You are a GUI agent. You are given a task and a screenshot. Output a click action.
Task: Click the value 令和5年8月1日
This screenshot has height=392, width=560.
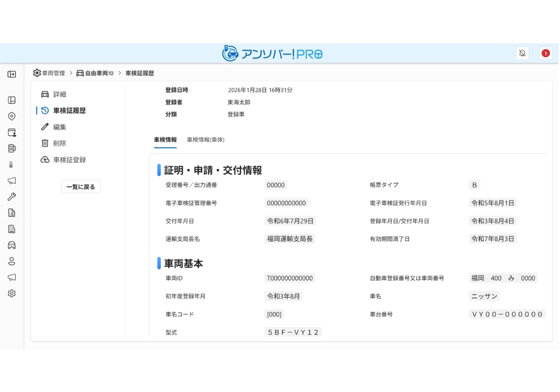(493, 203)
